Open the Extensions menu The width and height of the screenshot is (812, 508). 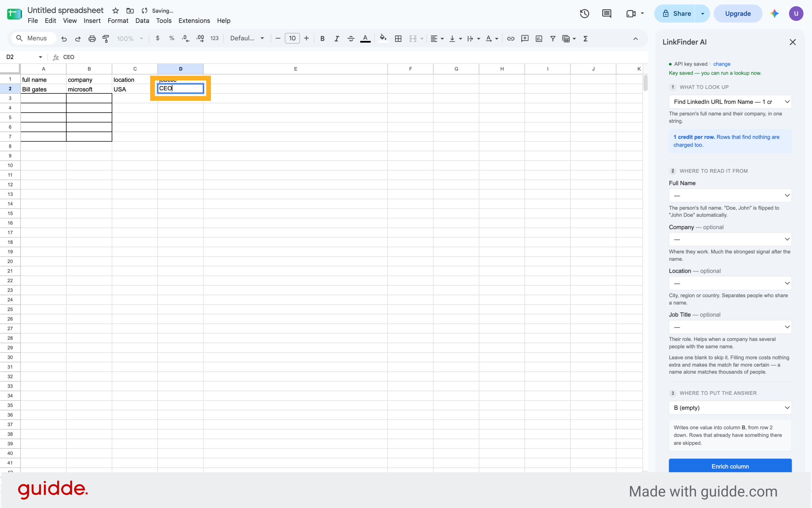click(x=194, y=21)
